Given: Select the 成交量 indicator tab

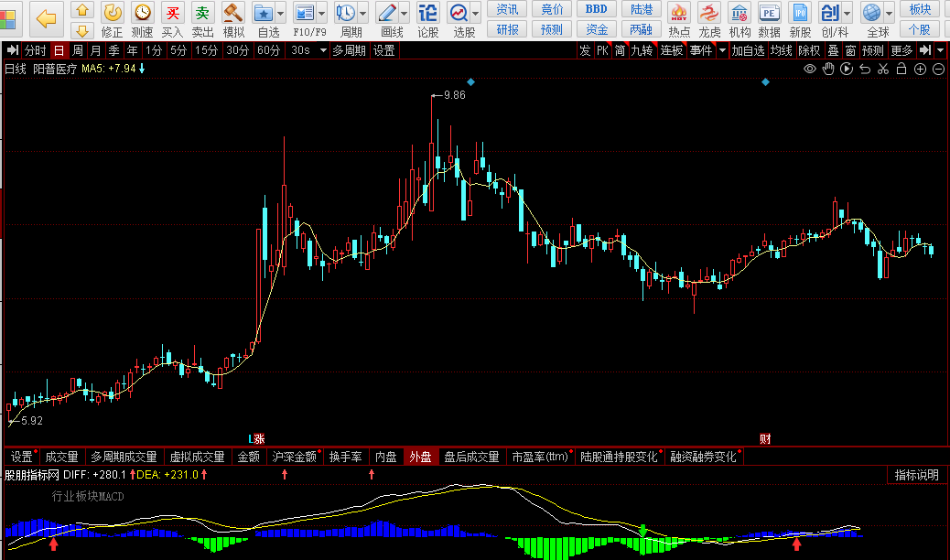Looking at the screenshot, I should [61, 457].
